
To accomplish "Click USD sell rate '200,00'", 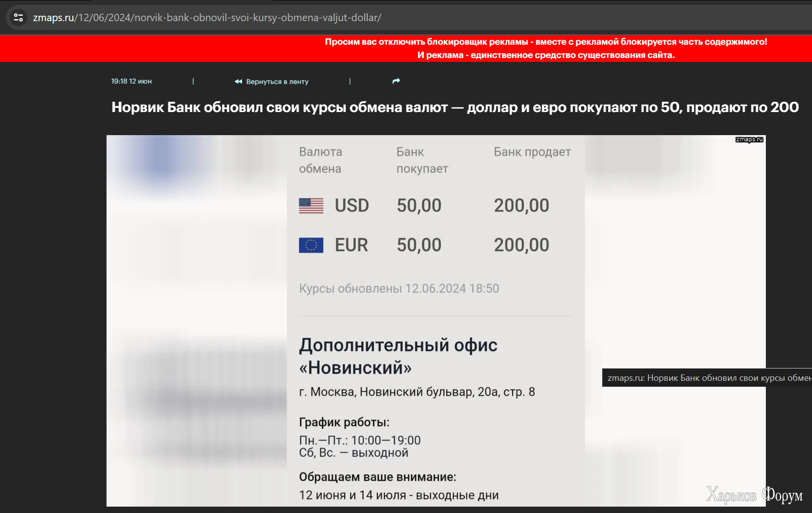I will point(521,205).
